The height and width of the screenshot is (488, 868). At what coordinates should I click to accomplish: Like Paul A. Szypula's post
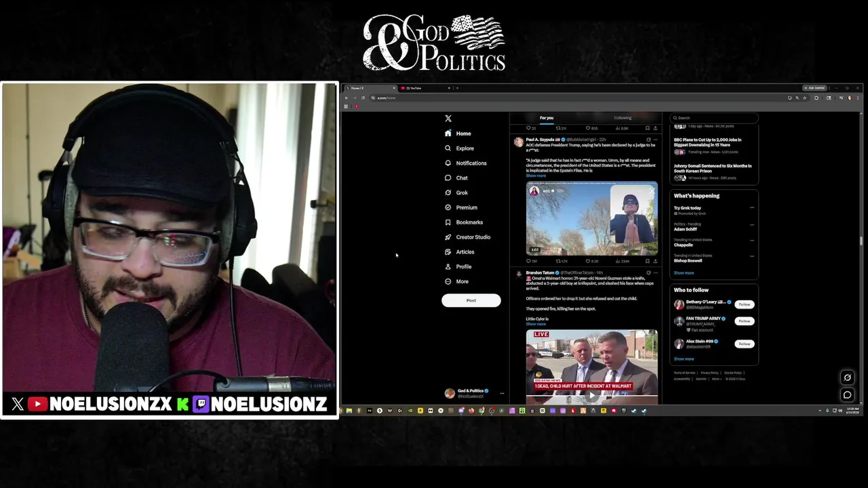pos(593,261)
